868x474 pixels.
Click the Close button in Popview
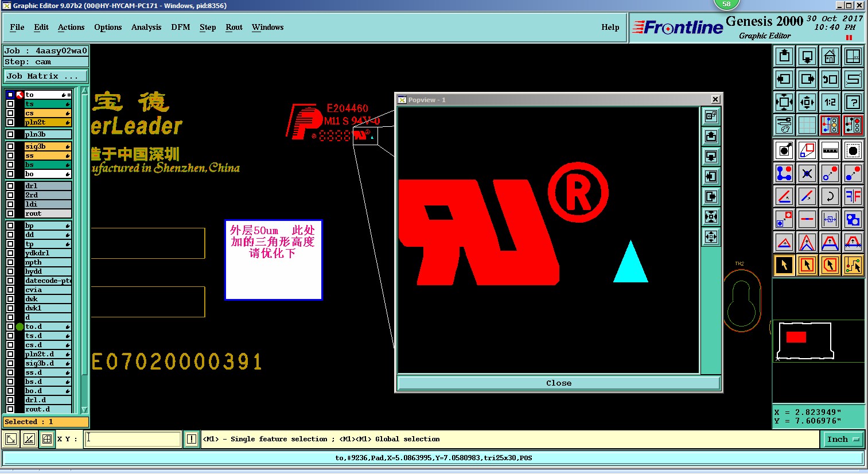click(x=559, y=383)
